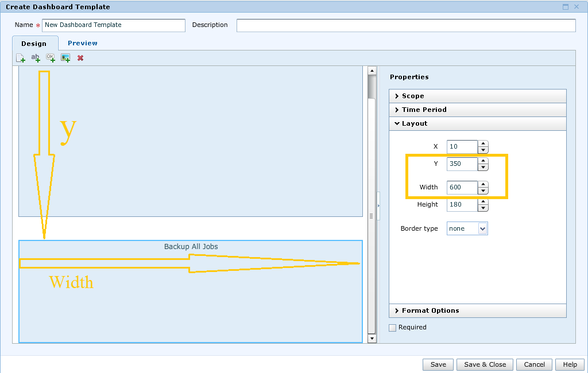588x373 pixels.
Task: Open the Border type dropdown
Action: point(482,228)
